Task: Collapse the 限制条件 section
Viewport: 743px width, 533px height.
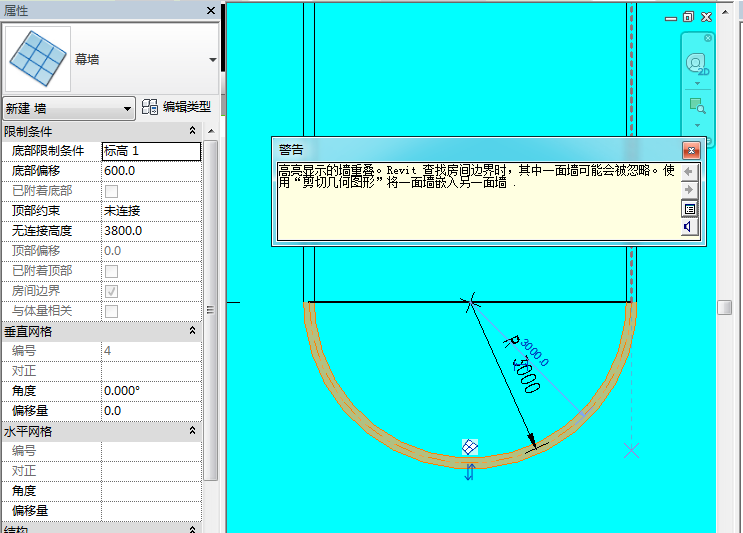Action: tap(192, 130)
